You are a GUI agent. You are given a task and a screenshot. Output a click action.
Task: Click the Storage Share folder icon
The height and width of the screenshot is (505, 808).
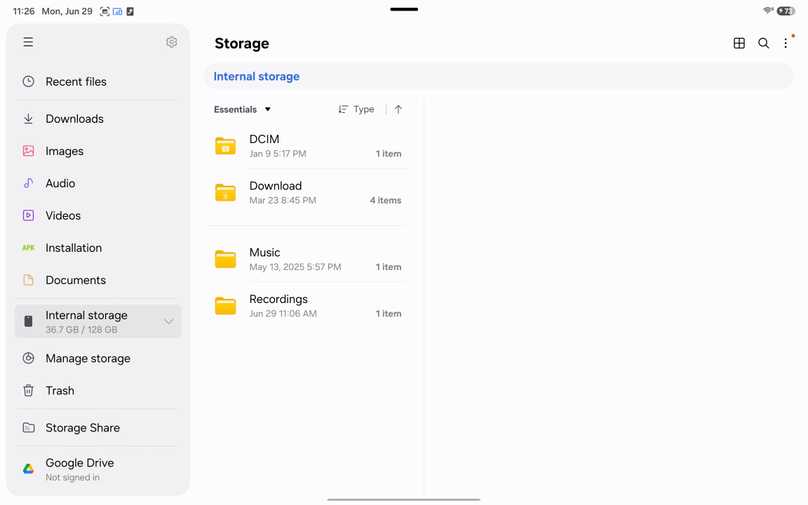(28, 428)
